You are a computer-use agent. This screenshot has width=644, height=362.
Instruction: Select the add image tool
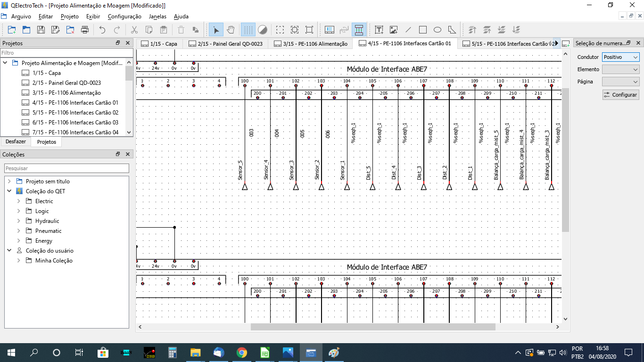pos(394,30)
